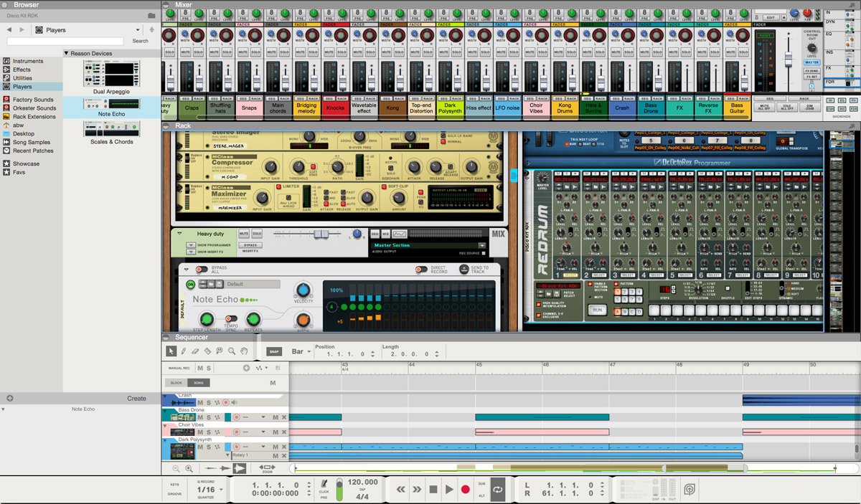Toggle the Bypass All switch on Note Echo
Image resolution: width=861 pixels, height=504 pixels.
click(202, 270)
